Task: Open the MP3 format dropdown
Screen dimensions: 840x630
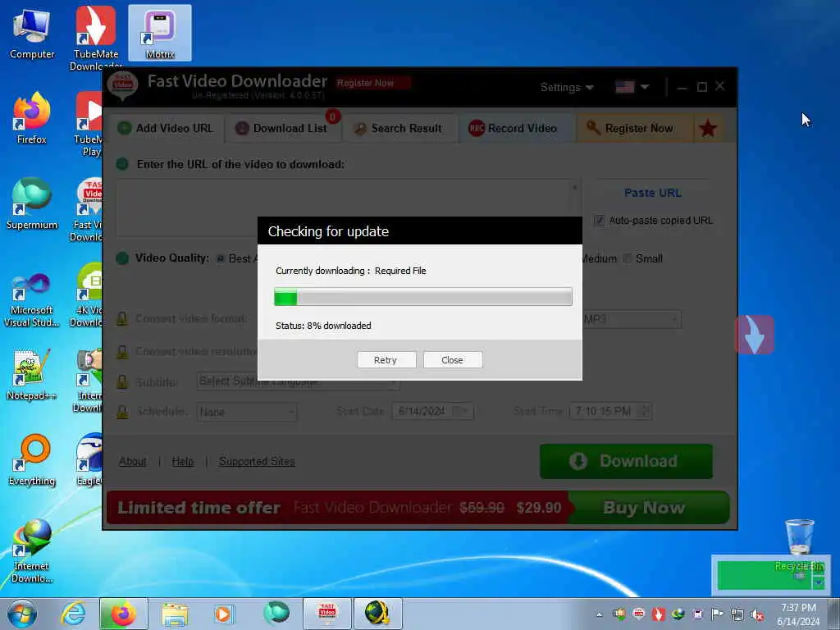Action: 632,319
